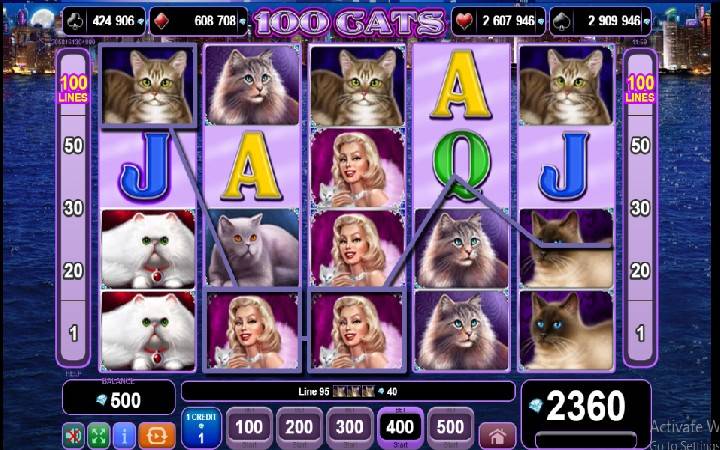
Task: Click the diamonds jackpot counter icon
Action: [162, 21]
